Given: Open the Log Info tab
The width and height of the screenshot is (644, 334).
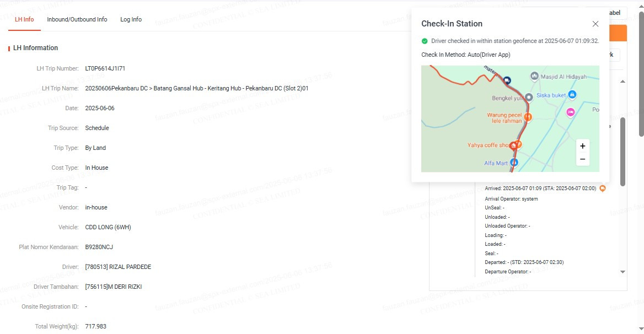Looking at the screenshot, I should [131, 19].
